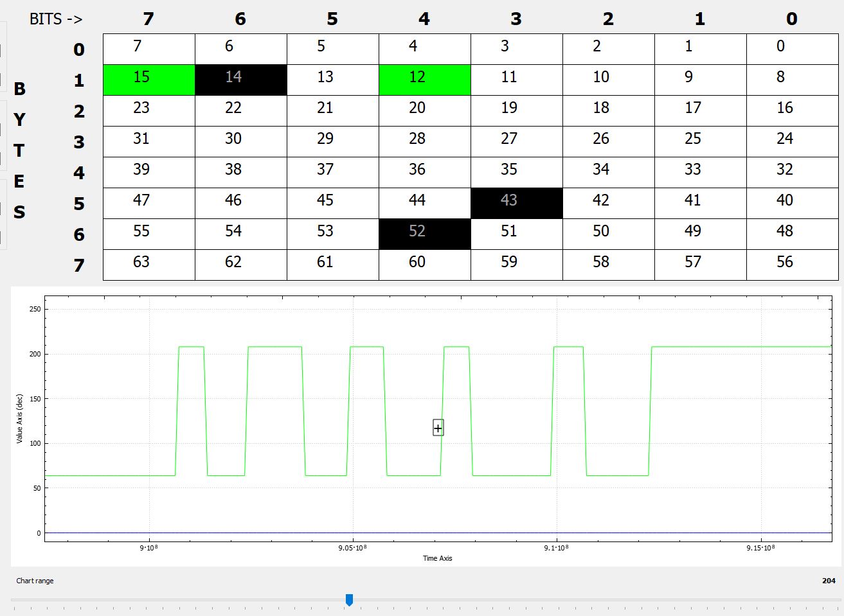
Task: Select bit 63 cell in the grid
Action: click(148, 265)
